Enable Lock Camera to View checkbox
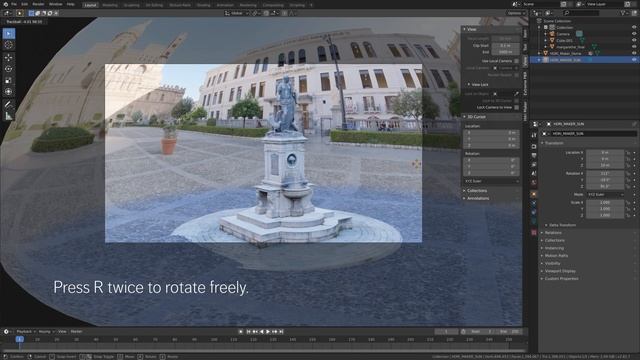 pyautogui.click(x=516, y=107)
